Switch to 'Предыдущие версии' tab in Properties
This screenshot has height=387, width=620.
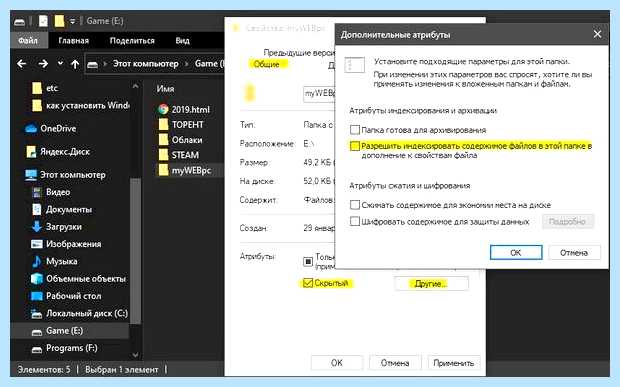[299, 53]
